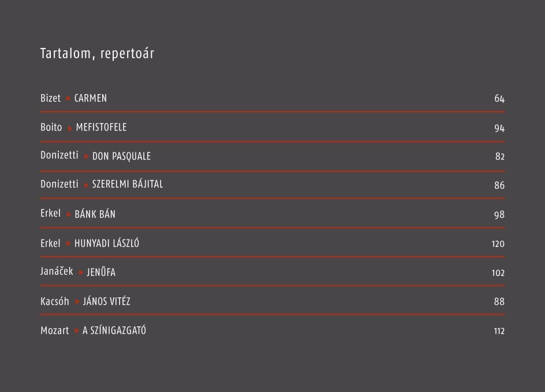Image resolution: width=545 pixels, height=392 pixels.
Task: Click page number 64 for Carmen
Action: pos(499,98)
